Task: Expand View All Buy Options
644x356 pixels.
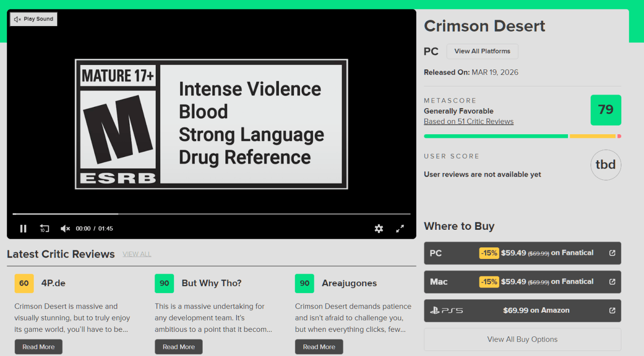Action: pos(522,339)
